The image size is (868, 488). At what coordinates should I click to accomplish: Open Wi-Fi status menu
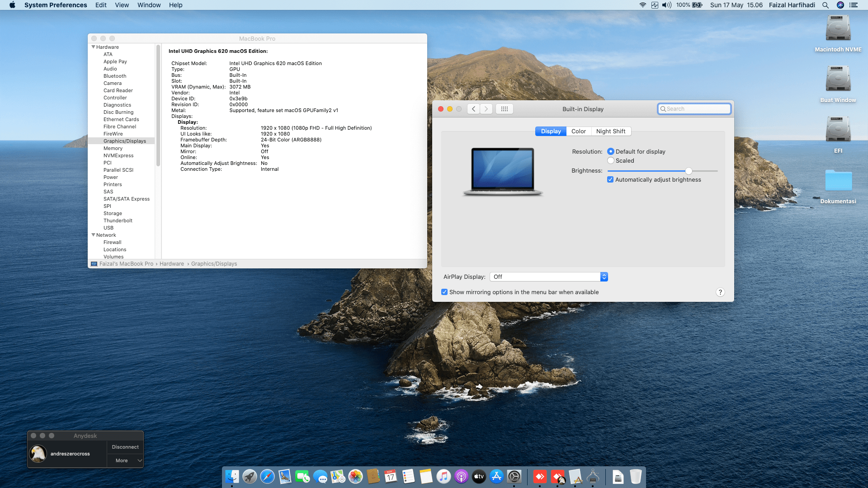pyautogui.click(x=642, y=5)
